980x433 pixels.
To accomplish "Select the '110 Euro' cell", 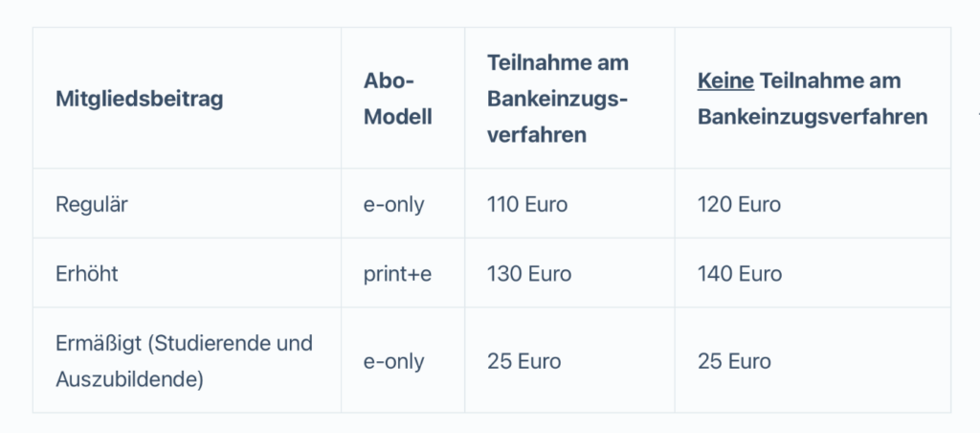I will [527, 204].
